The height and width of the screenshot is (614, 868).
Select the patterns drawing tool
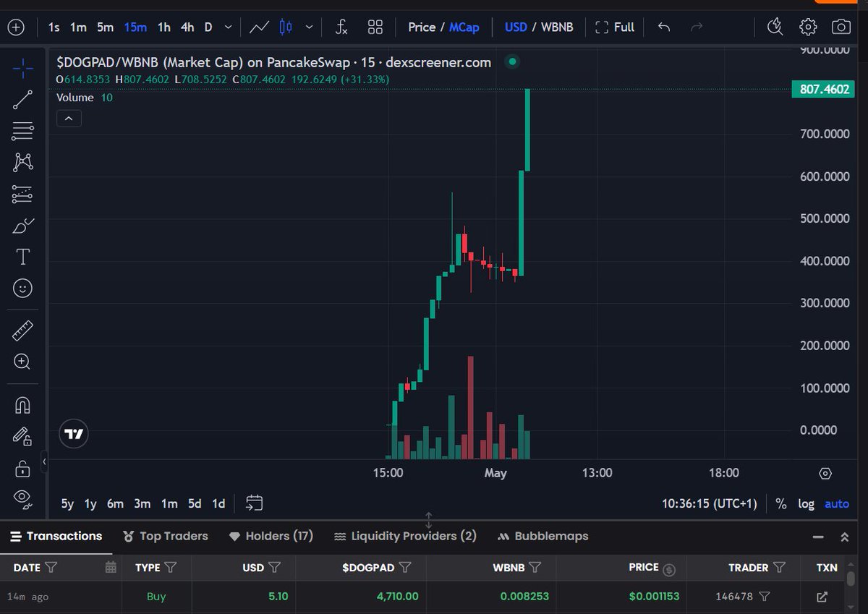click(x=22, y=163)
